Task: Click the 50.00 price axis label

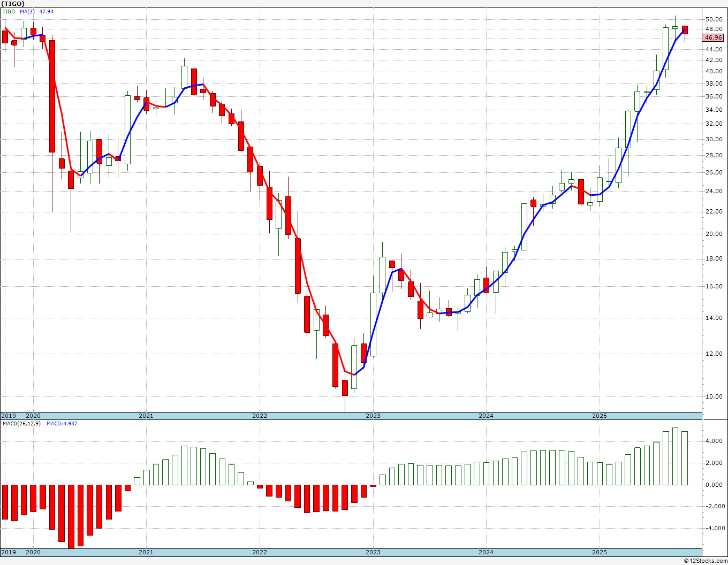Action: pyautogui.click(x=714, y=19)
